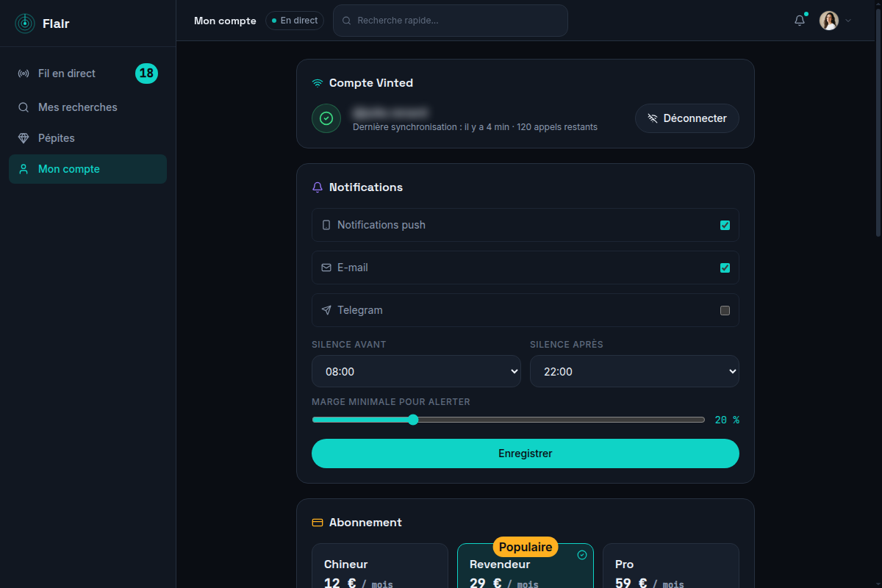Click the check circle on Revendeur card
Image resolution: width=882 pixels, height=588 pixels.
[582, 555]
